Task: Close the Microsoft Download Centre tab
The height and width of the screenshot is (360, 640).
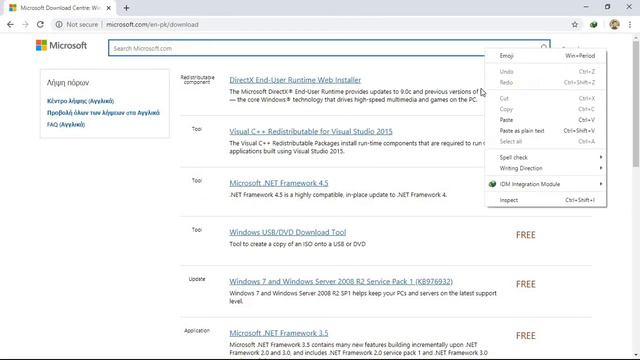Action: 109,8
